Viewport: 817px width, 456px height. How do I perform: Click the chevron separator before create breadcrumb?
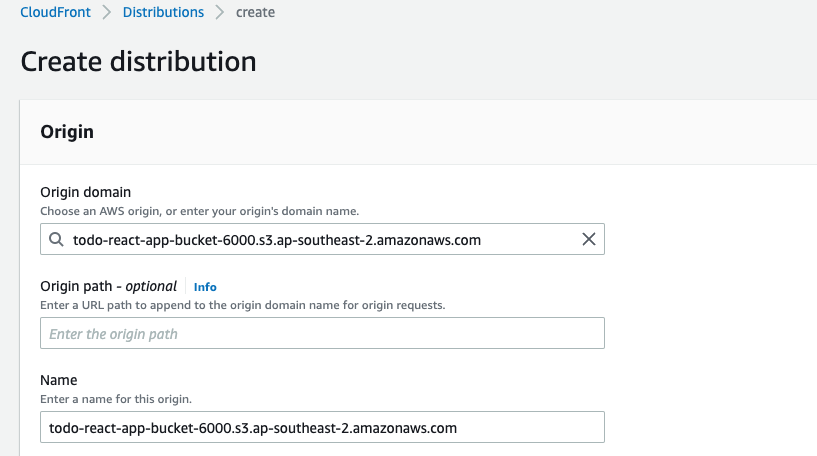click(x=220, y=12)
